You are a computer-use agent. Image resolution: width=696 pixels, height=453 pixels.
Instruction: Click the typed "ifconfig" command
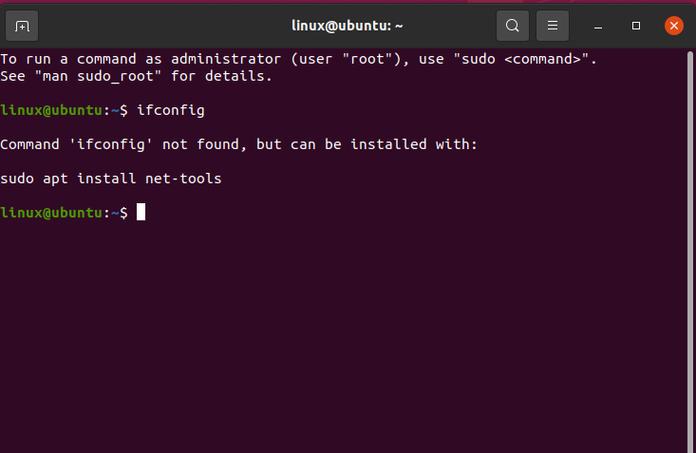coord(170,109)
